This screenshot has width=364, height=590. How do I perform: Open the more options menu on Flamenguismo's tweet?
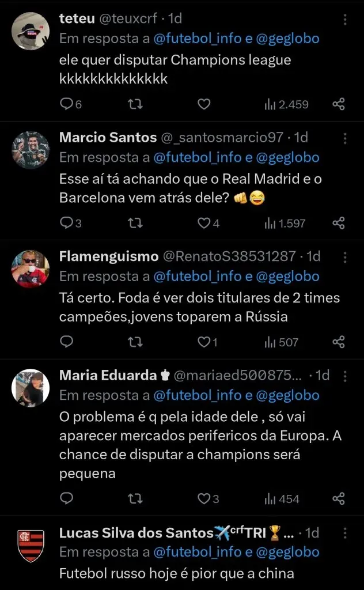click(x=344, y=256)
